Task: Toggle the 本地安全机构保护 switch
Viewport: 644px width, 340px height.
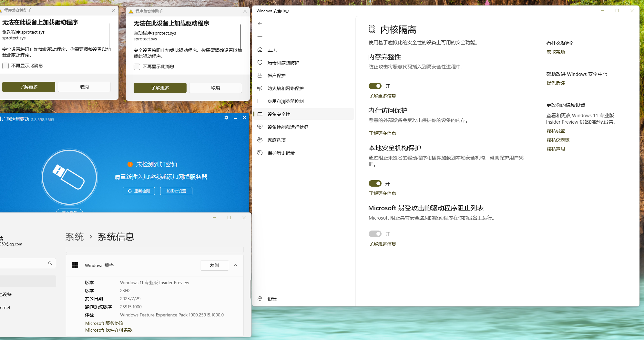Action: pyautogui.click(x=375, y=183)
